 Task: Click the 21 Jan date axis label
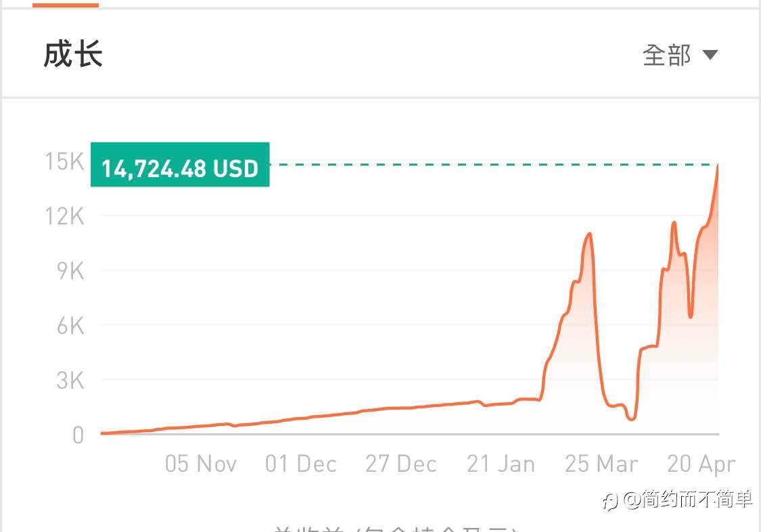(501, 464)
